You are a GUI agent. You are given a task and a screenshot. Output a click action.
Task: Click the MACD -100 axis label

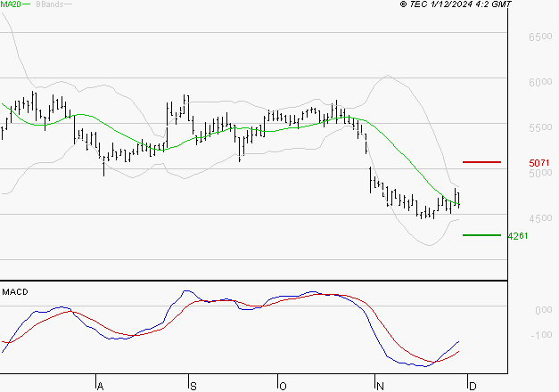(541, 335)
